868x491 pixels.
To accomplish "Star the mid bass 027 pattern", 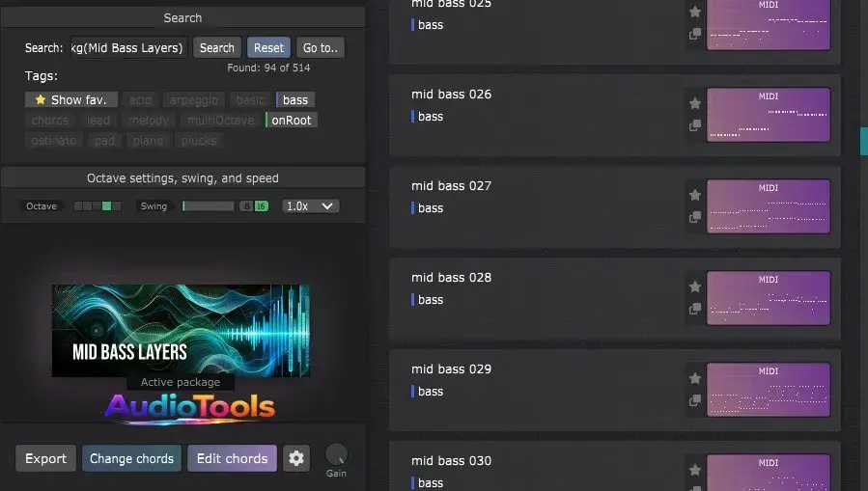I will click(x=695, y=195).
